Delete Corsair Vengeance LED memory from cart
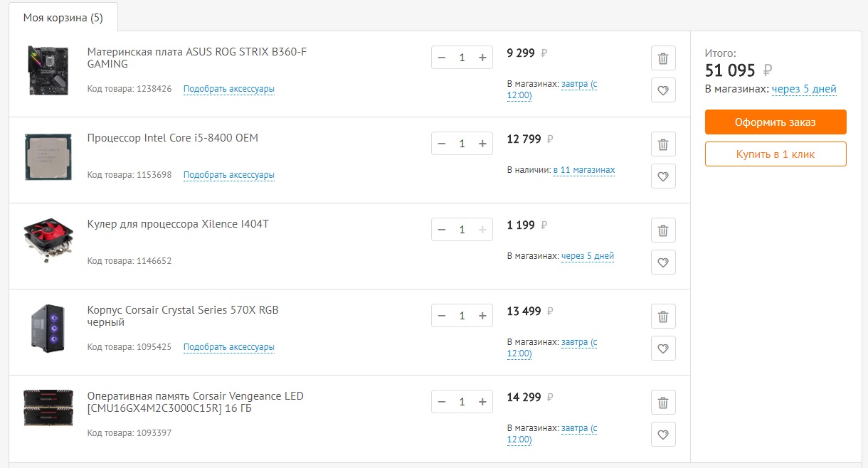Screen dimensions: 868x468 (663, 403)
